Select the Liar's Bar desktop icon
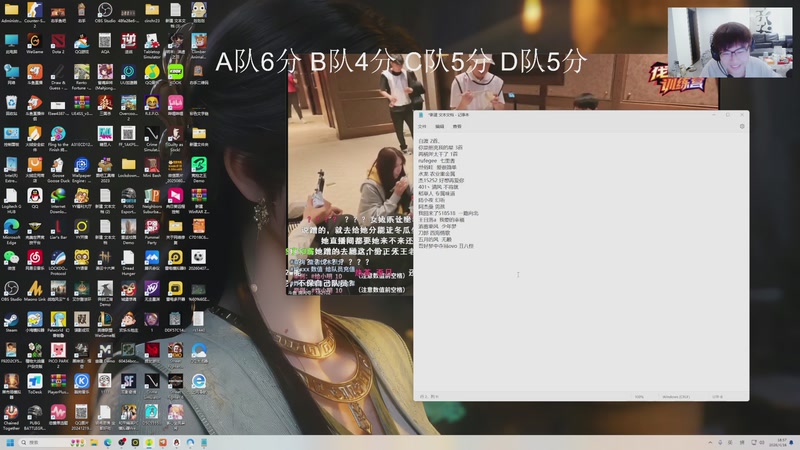 58,230
